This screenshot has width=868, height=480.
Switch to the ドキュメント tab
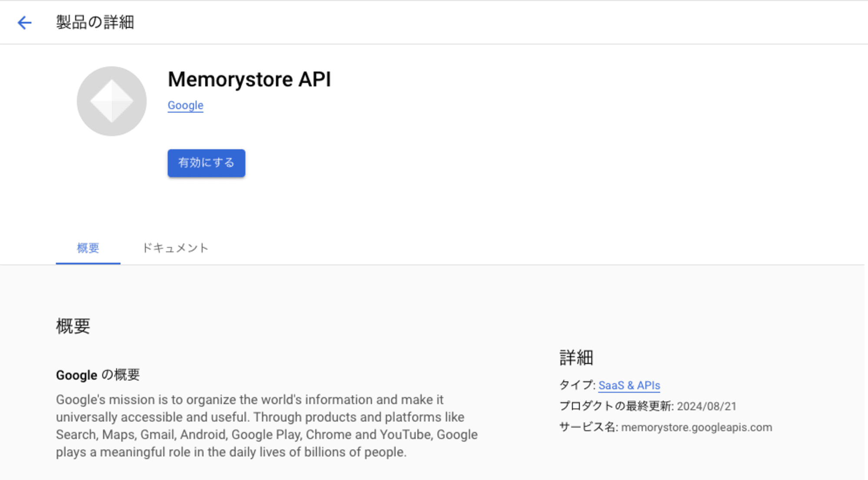pyautogui.click(x=175, y=248)
